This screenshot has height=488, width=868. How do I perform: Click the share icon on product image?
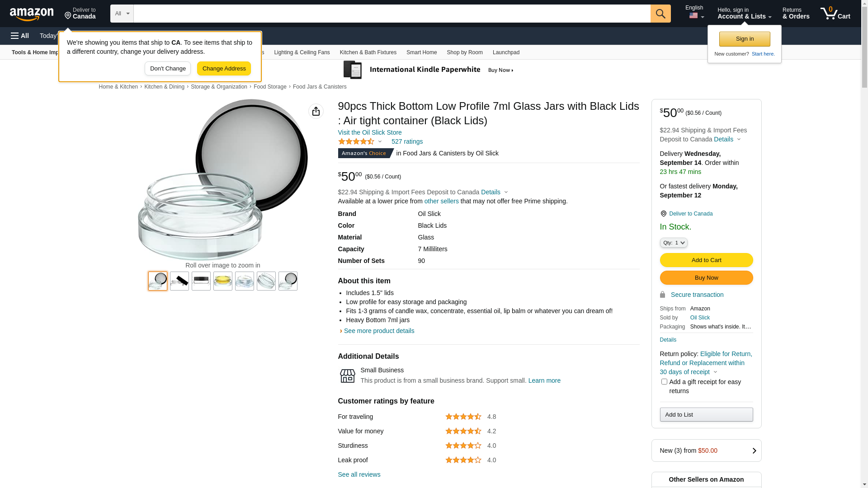tap(316, 111)
